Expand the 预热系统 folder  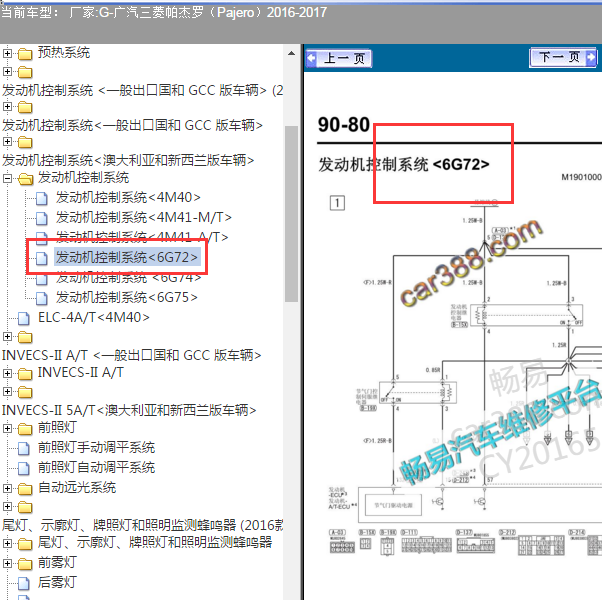pos(7,53)
